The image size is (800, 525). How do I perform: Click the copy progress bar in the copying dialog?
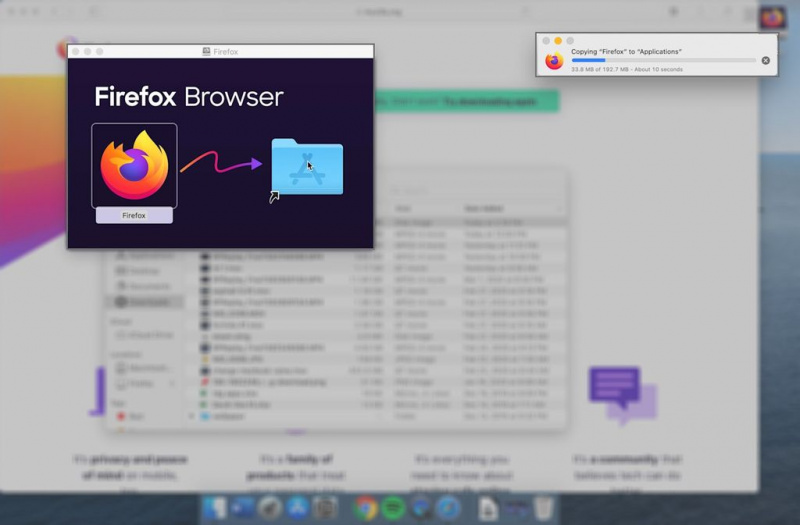tap(663, 60)
